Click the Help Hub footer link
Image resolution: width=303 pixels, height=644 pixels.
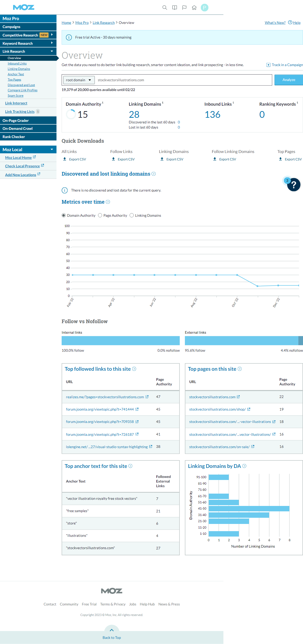[147, 604]
